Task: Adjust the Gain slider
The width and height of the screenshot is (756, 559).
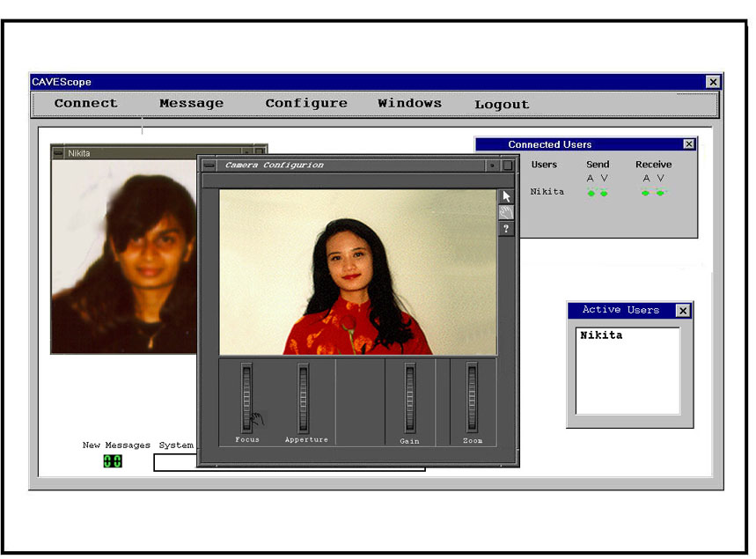Action: tap(410, 398)
